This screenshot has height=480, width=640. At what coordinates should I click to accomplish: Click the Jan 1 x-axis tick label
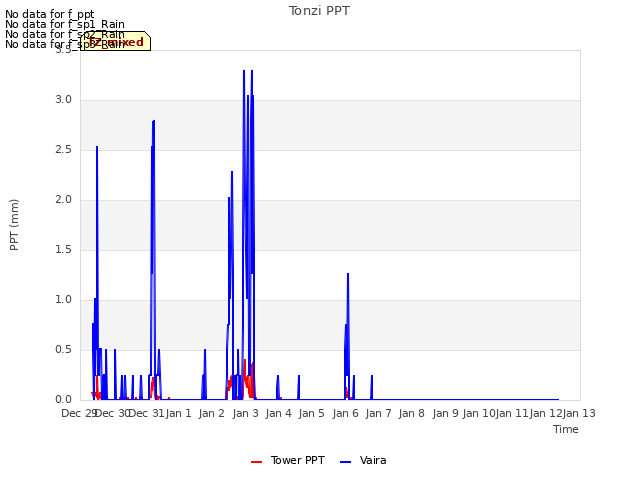click(179, 413)
